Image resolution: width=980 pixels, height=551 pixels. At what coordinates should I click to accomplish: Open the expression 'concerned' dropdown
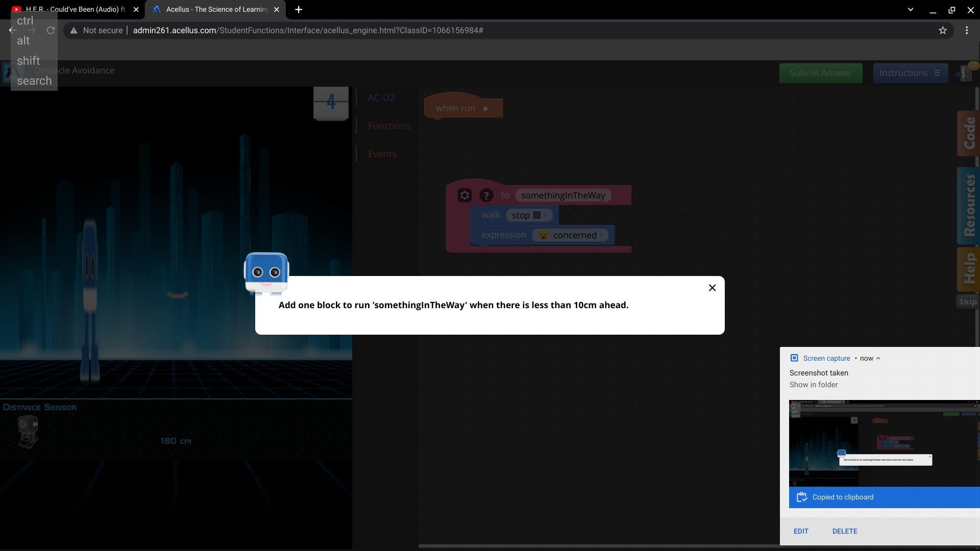click(x=570, y=235)
